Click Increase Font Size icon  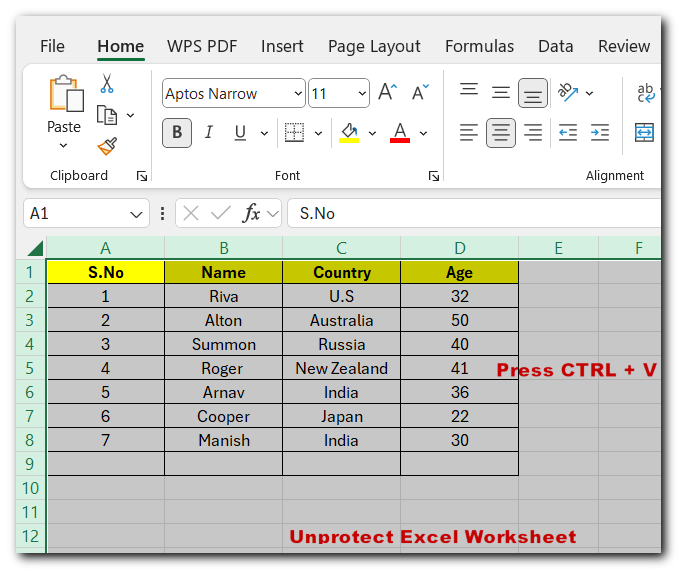[388, 93]
